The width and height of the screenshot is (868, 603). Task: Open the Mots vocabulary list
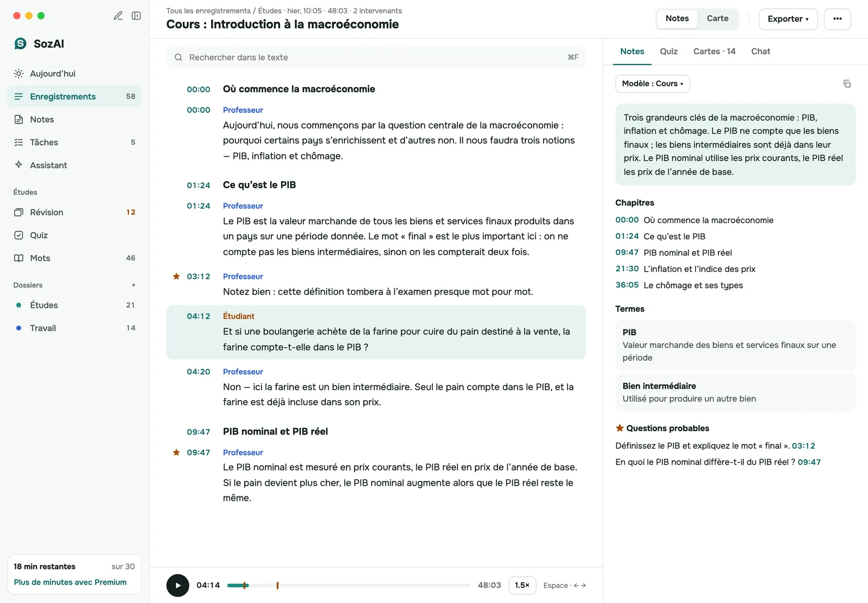point(74,258)
